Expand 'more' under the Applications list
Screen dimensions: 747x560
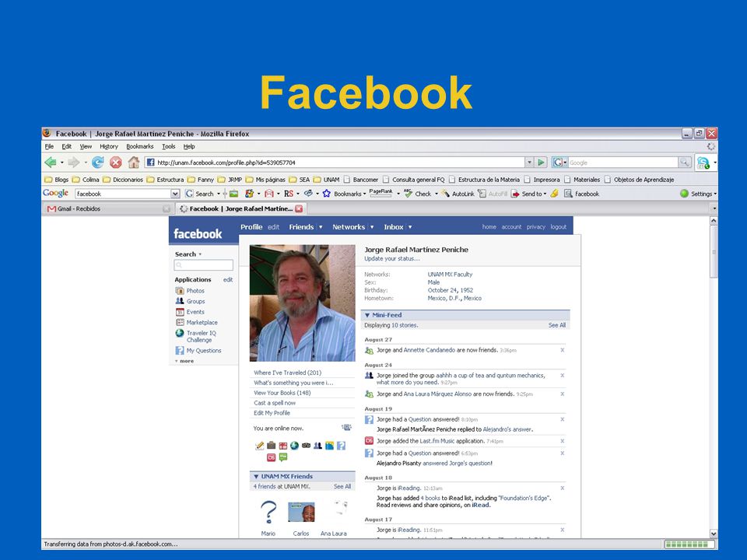click(184, 361)
